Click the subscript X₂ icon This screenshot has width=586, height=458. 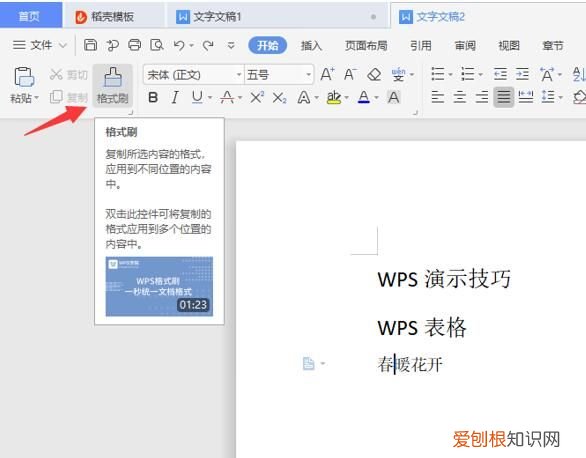(x=279, y=98)
